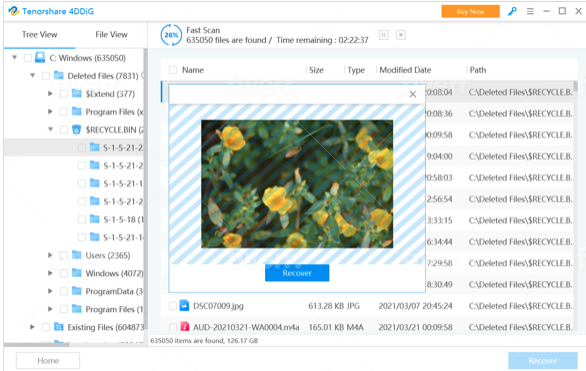Click the 26% scan progress circle
The width and height of the screenshot is (586, 371).
point(171,35)
